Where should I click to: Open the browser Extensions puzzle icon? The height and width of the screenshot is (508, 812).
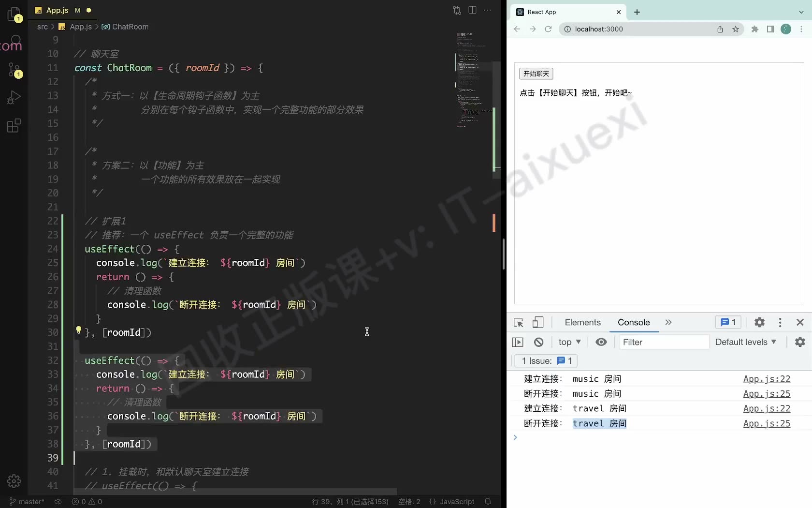pyautogui.click(x=755, y=29)
